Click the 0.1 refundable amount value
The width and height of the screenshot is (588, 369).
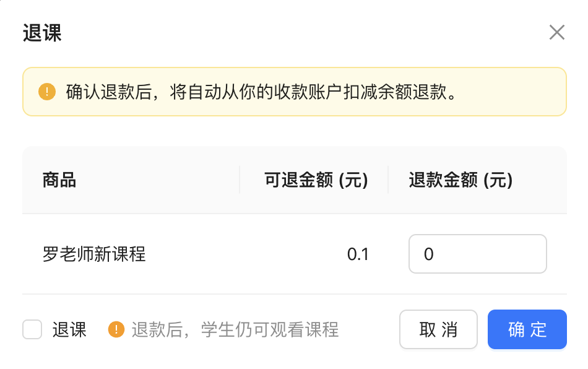click(x=358, y=254)
